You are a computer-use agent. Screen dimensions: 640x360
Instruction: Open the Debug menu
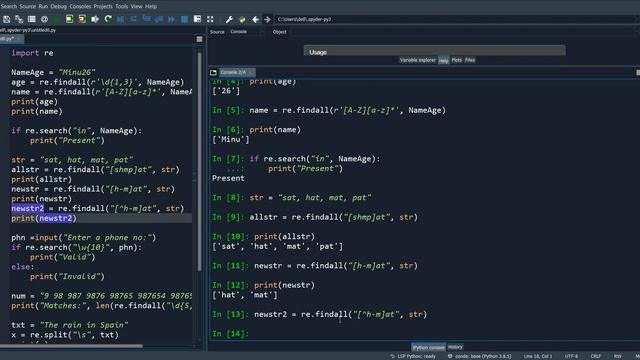pyautogui.click(x=58, y=6)
